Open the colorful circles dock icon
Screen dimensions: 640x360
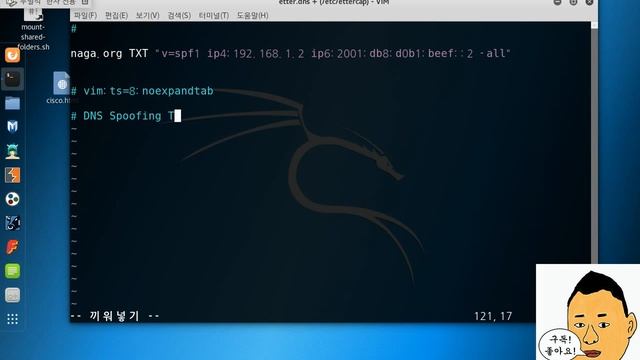click(x=12, y=199)
